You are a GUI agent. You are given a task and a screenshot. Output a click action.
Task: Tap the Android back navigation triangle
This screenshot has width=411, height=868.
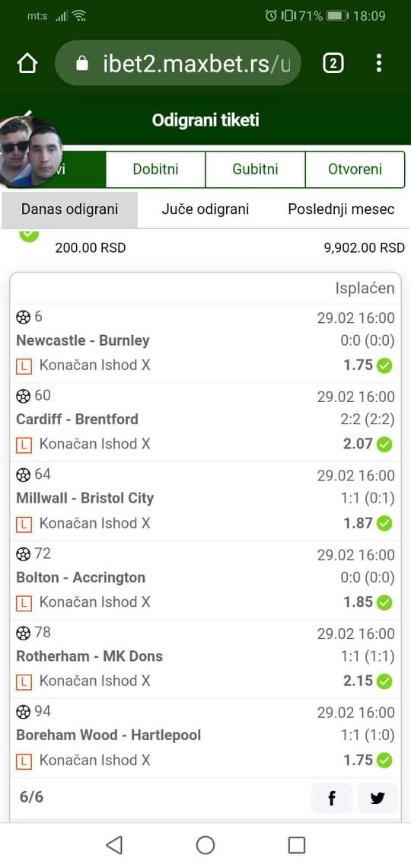(x=114, y=844)
